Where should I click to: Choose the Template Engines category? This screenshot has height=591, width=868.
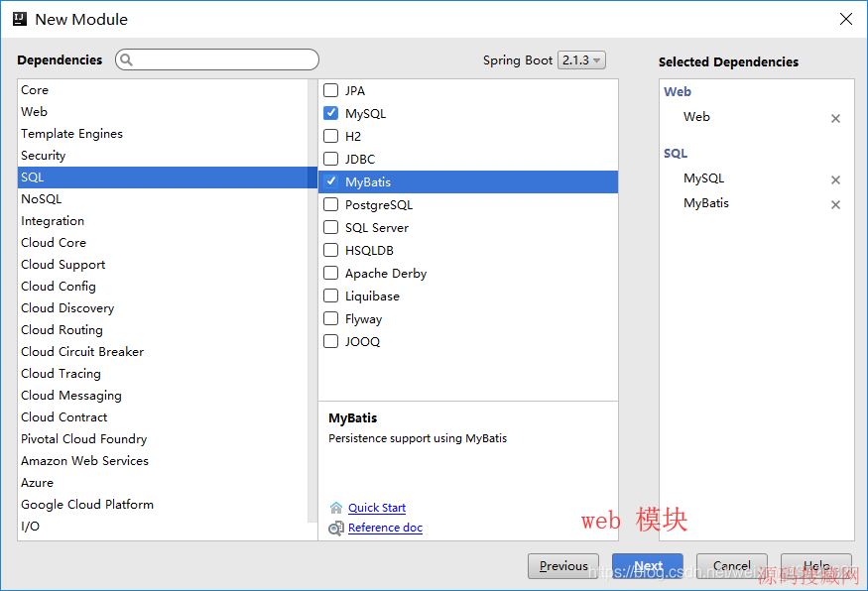pos(71,134)
